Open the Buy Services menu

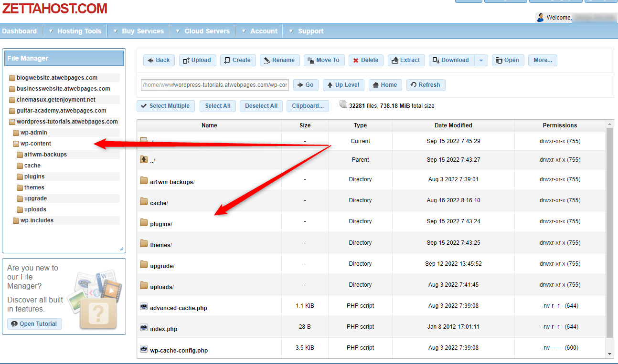pos(139,31)
